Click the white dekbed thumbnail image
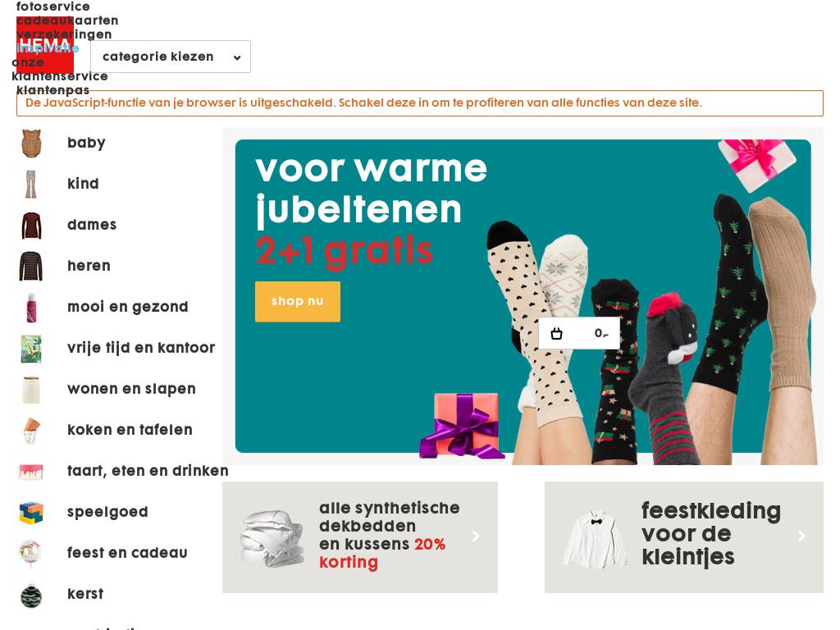This screenshot has width=840, height=630. [x=272, y=538]
